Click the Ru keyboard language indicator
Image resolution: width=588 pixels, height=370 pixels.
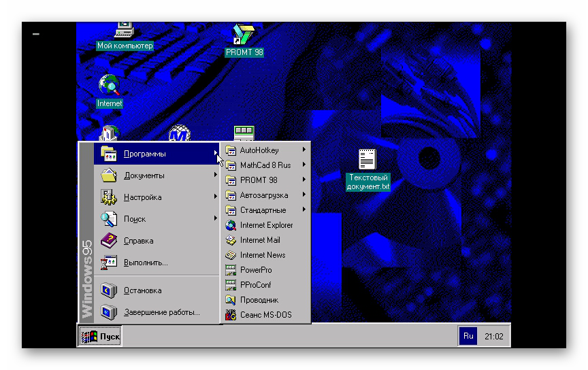tap(468, 336)
